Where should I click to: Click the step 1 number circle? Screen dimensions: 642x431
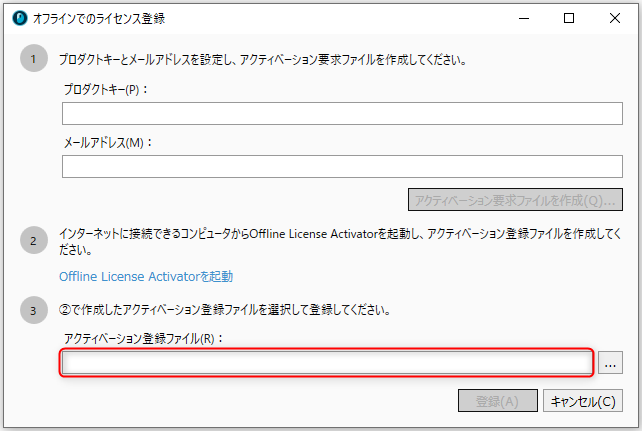click(x=34, y=59)
